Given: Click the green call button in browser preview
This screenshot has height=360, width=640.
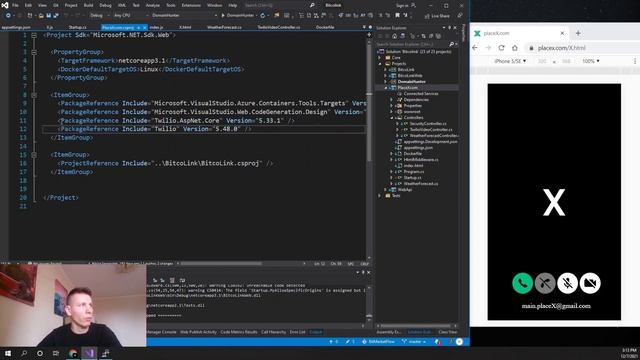Looking at the screenshot, I should point(522,283).
